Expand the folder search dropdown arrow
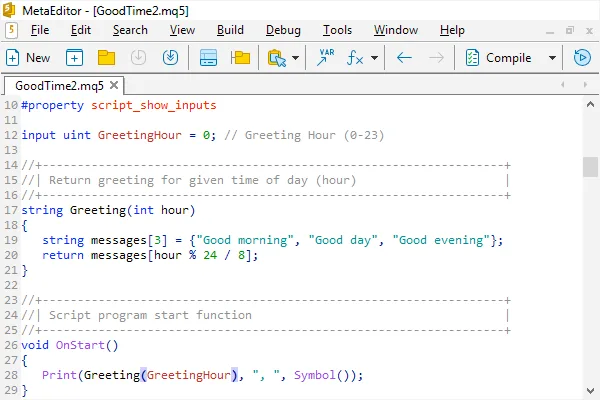The image size is (600, 400). coord(296,58)
